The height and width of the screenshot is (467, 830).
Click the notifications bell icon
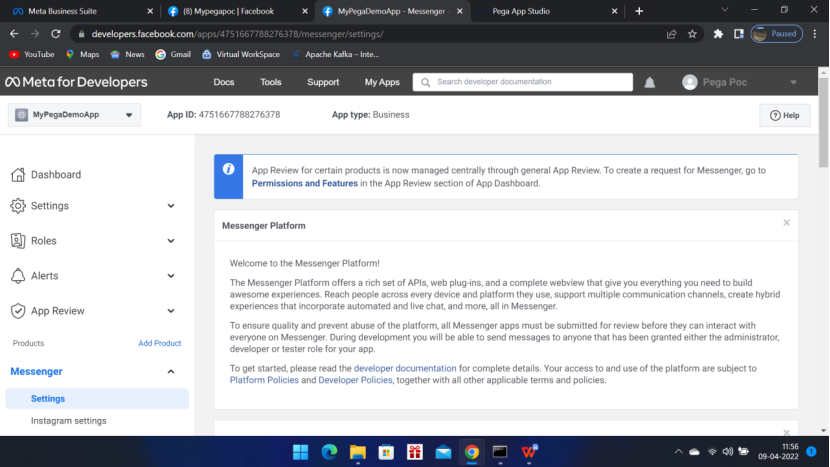pos(649,83)
